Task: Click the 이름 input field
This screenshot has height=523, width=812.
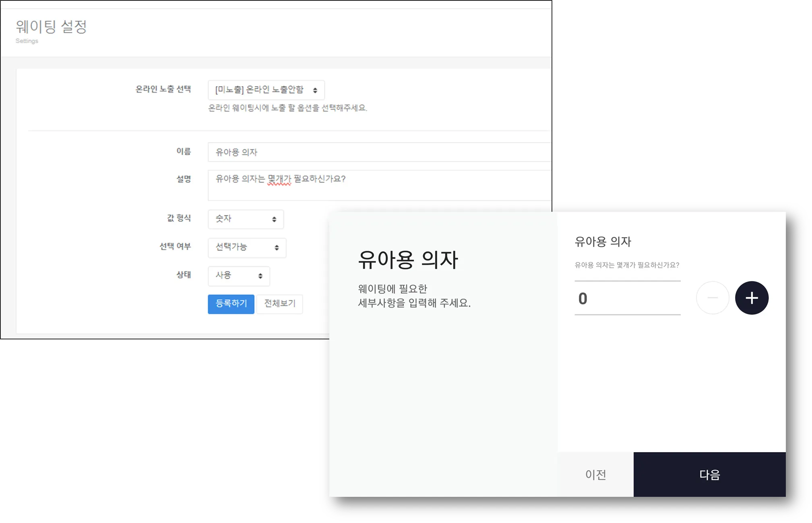Action: (378, 152)
